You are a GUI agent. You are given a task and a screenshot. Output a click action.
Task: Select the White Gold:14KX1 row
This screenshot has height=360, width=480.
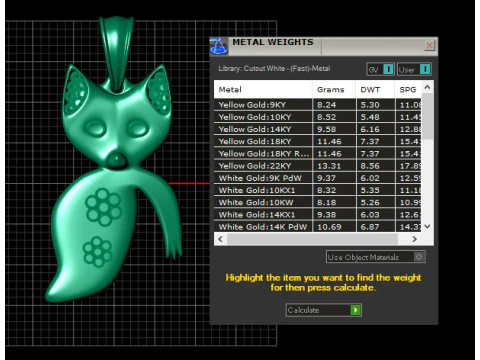[x=318, y=215]
